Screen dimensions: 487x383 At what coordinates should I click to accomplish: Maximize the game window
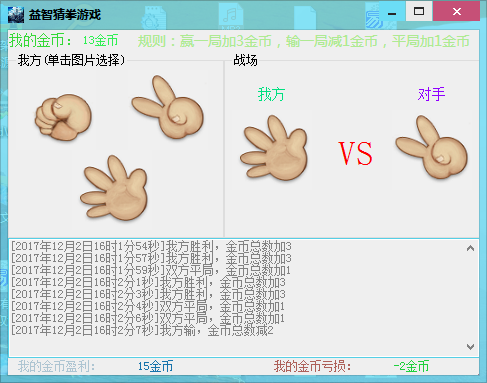(x=419, y=11)
